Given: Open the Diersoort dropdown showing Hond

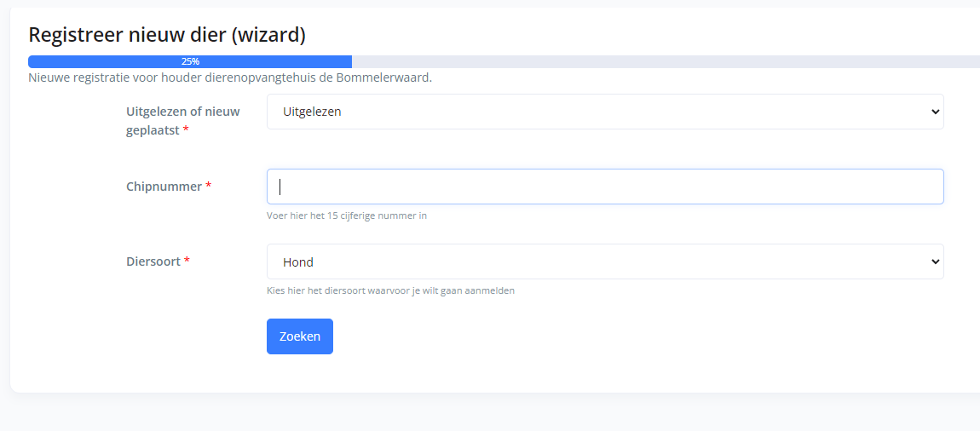Looking at the screenshot, I should [605, 261].
